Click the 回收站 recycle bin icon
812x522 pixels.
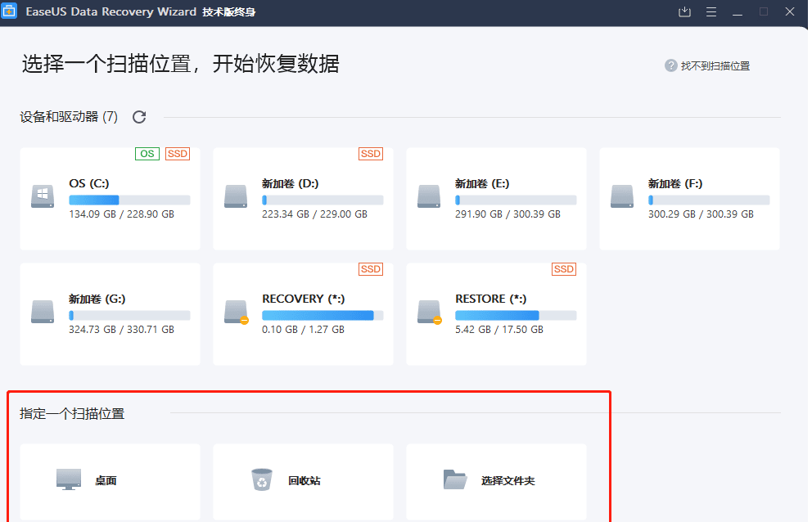261,479
